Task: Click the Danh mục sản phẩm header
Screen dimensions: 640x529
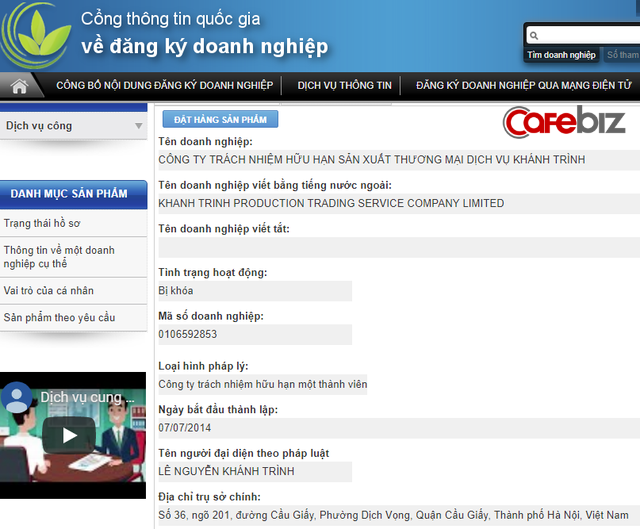Action: pyautogui.click(x=69, y=193)
